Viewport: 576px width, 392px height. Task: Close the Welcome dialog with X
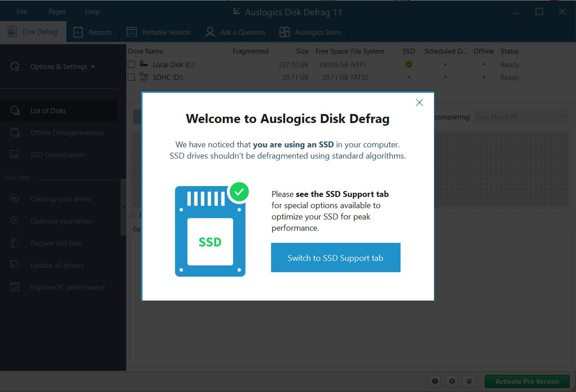(419, 103)
